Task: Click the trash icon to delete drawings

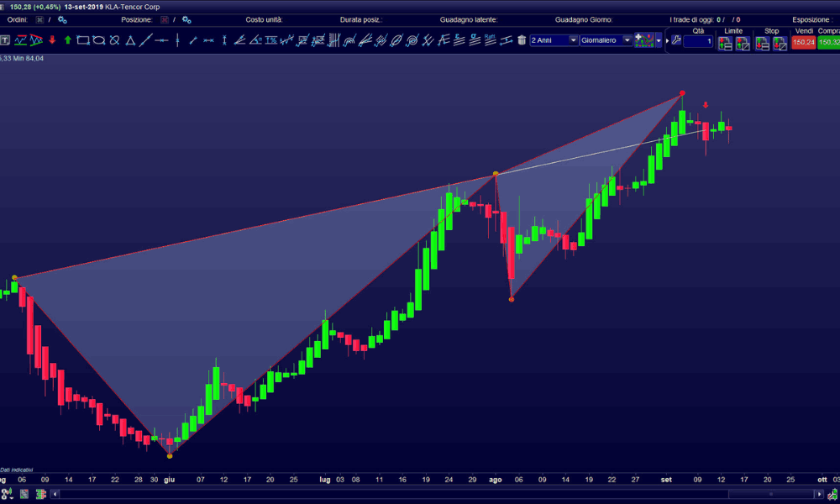Action: click(x=522, y=39)
